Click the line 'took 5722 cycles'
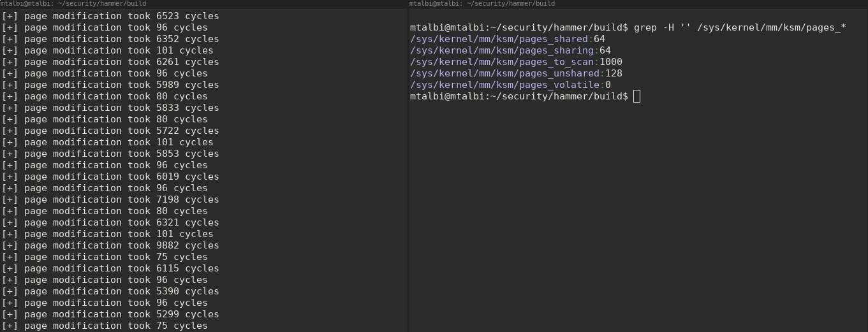The height and width of the screenshot is (332, 868). click(x=110, y=131)
